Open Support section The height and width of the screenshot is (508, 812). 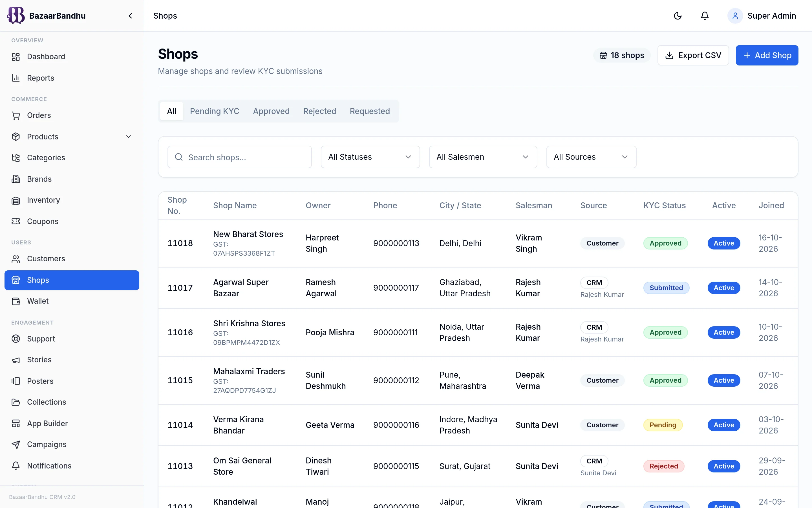pos(72,339)
